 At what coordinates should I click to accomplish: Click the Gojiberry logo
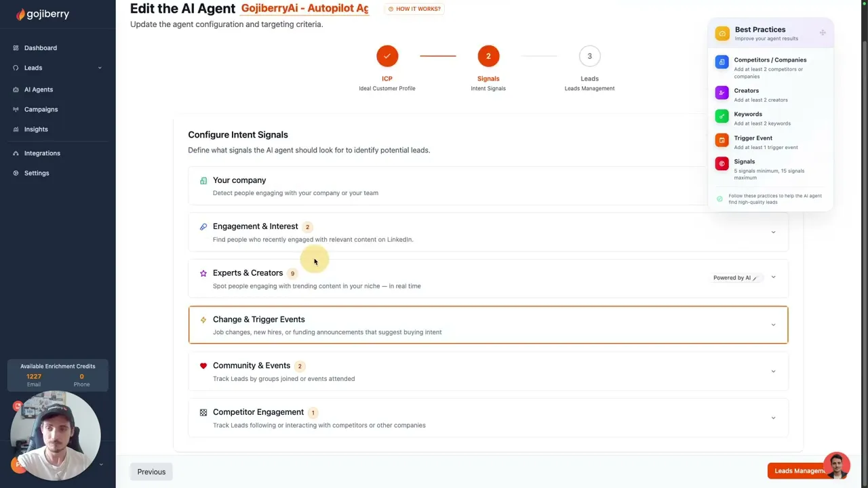click(43, 14)
